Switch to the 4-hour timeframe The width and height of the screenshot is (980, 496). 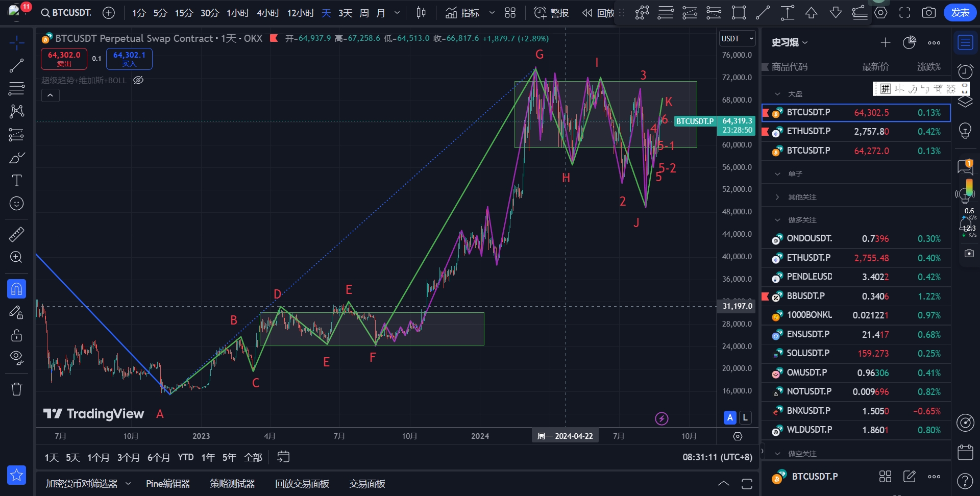click(268, 13)
